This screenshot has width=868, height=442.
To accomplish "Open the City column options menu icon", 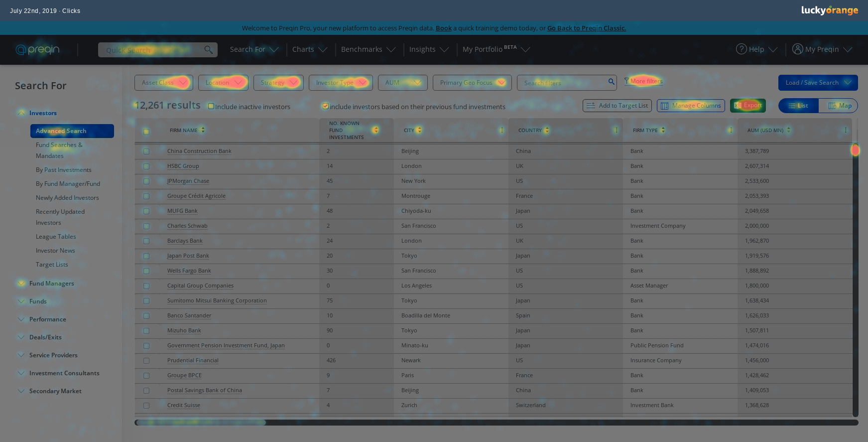I will pos(501,130).
